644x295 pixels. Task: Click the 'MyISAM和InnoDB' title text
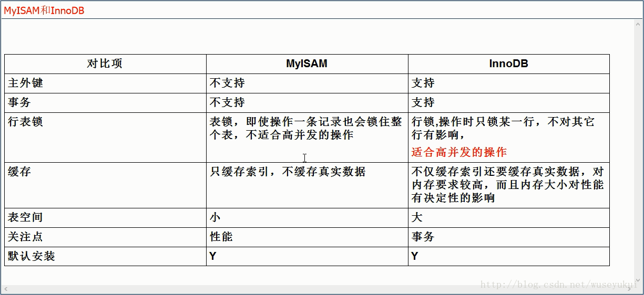tap(44, 10)
